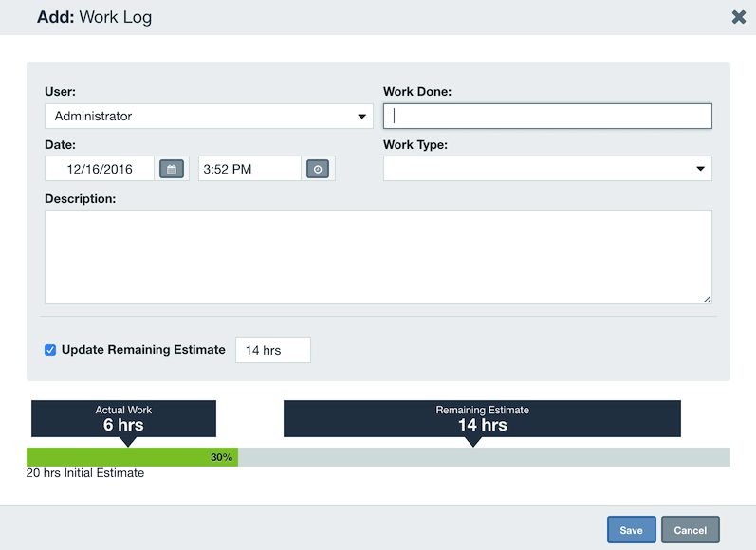Viewport: 756px width, 550px height.
Task: Grab the Description resize handle corner
Action: point(707,300)
